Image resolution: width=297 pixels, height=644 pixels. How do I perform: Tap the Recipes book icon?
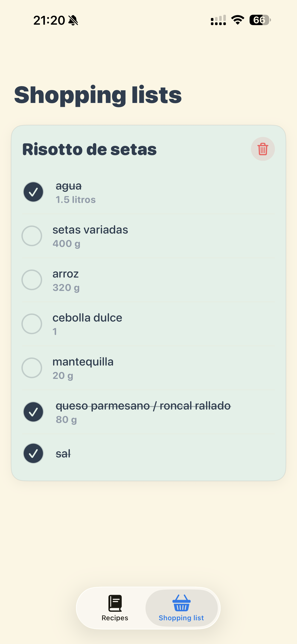pyautogui.click(x=115, y=603)
